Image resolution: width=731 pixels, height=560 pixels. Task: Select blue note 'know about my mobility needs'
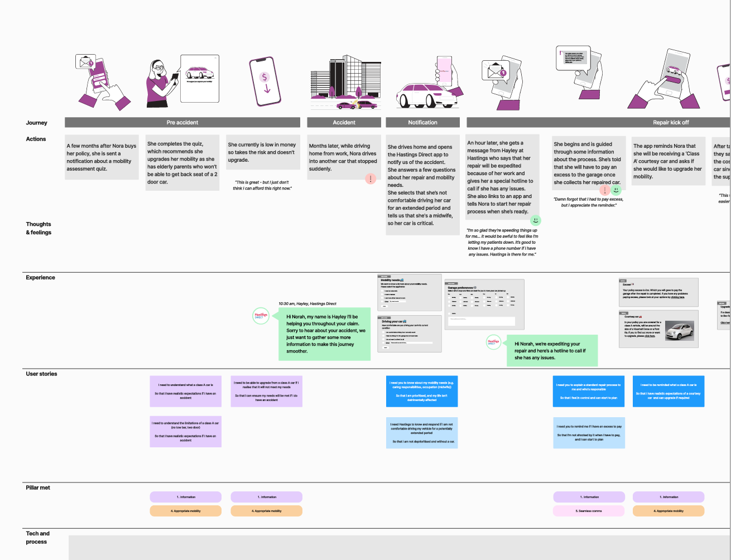(422, 391)
